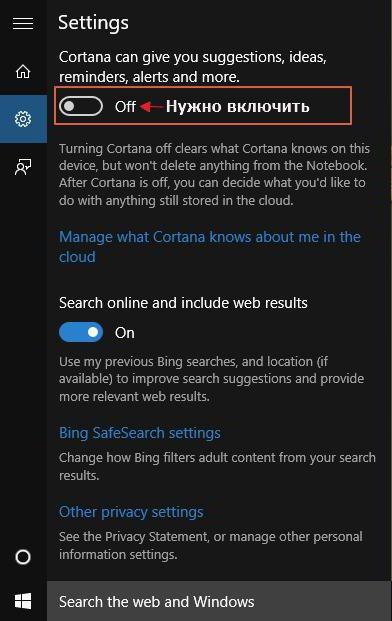Click the On label beside the web results toggle
The width and height of the screenshot is (392, 621).
[x=125, y=333]
